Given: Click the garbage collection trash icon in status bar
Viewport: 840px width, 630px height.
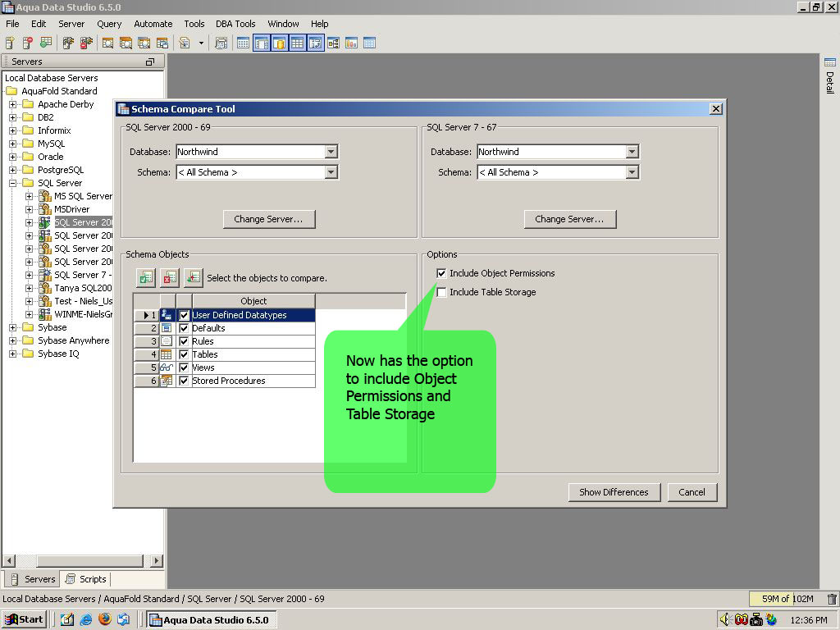Looking at the screenshot, I should click(832, 599).
